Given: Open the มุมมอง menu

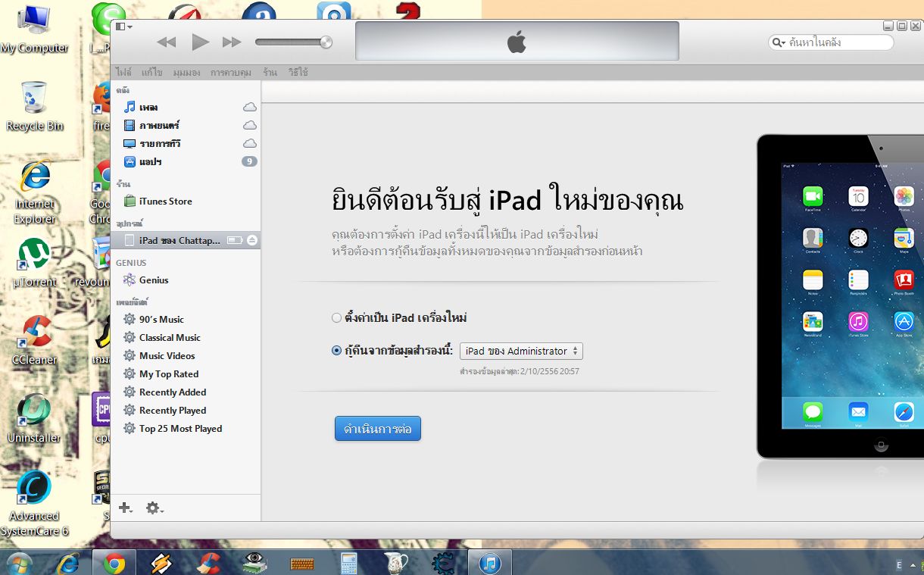Looking at the screenshot, I should coord(186,73).
